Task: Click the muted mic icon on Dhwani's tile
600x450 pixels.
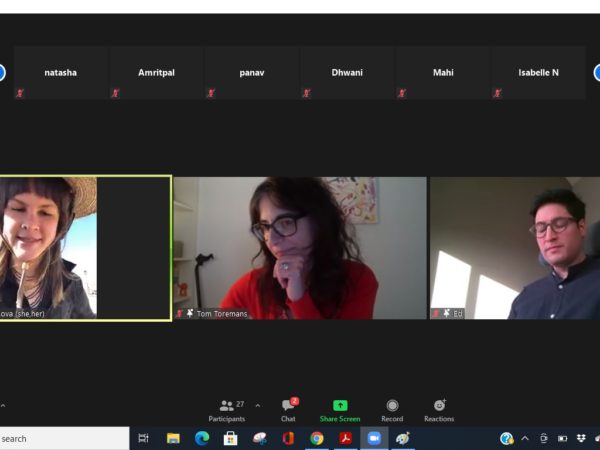Action: pyautogui.click(x=306, y=93)
